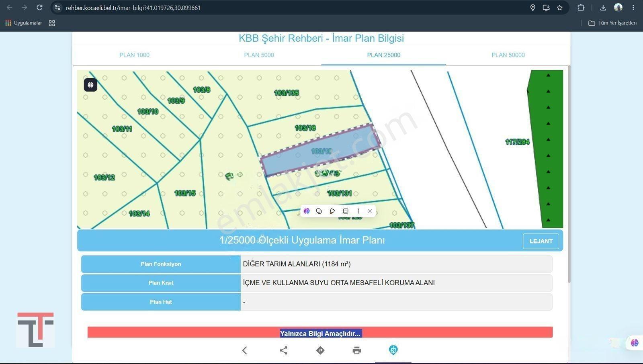
Task: Open Tüm Yer İşaretleri bookmarks folder
Action: click(612, 23)
